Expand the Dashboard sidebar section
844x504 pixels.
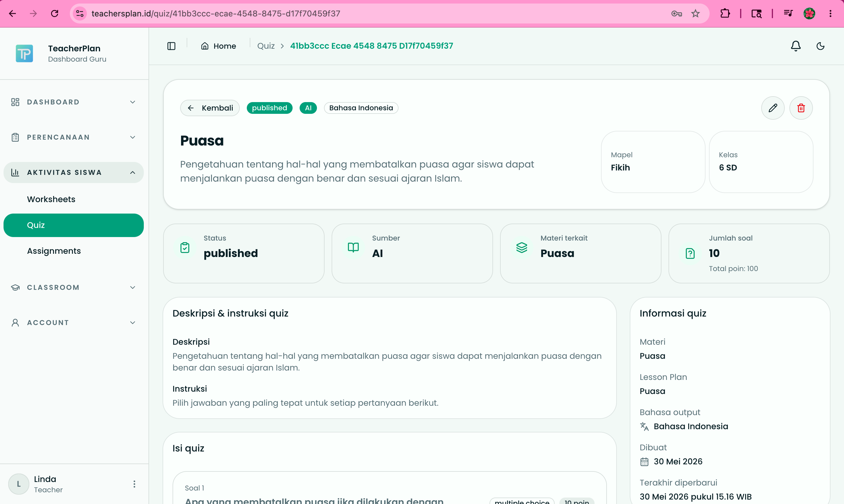click(x=74, y=102)
